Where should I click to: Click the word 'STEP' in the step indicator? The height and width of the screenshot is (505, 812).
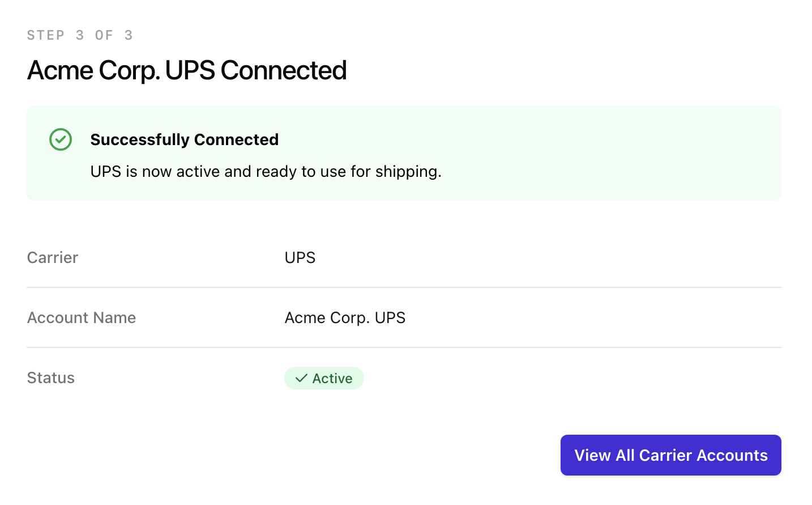46,35
